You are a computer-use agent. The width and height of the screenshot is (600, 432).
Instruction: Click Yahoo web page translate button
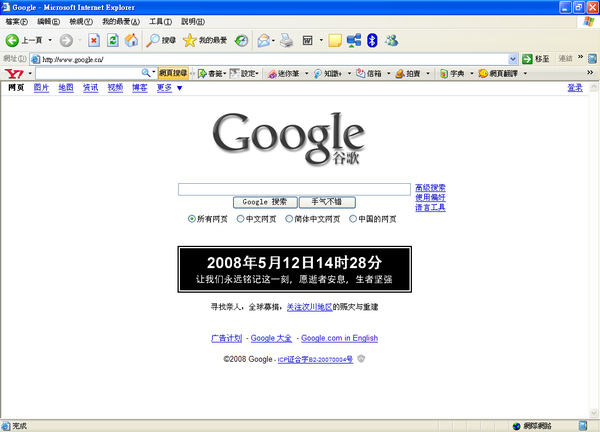coord(498,73)
